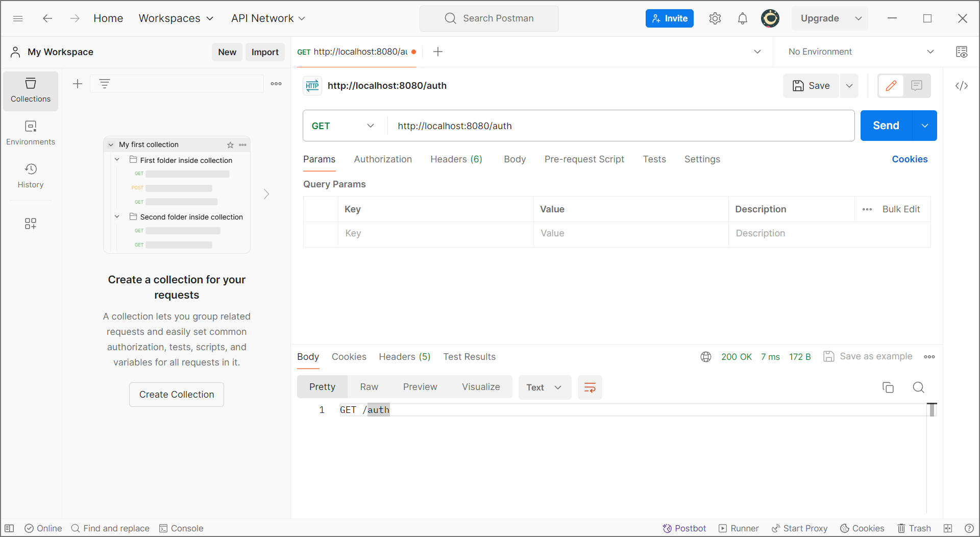Select the Raw response view
980x537 pixels.
click(x=369, y=387)
